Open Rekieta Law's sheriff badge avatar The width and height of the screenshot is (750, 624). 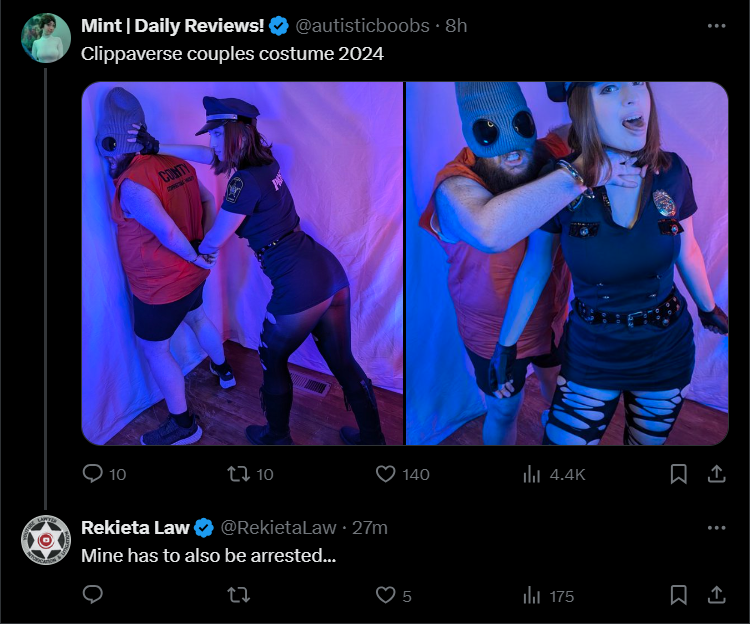(x=46, y=540)
